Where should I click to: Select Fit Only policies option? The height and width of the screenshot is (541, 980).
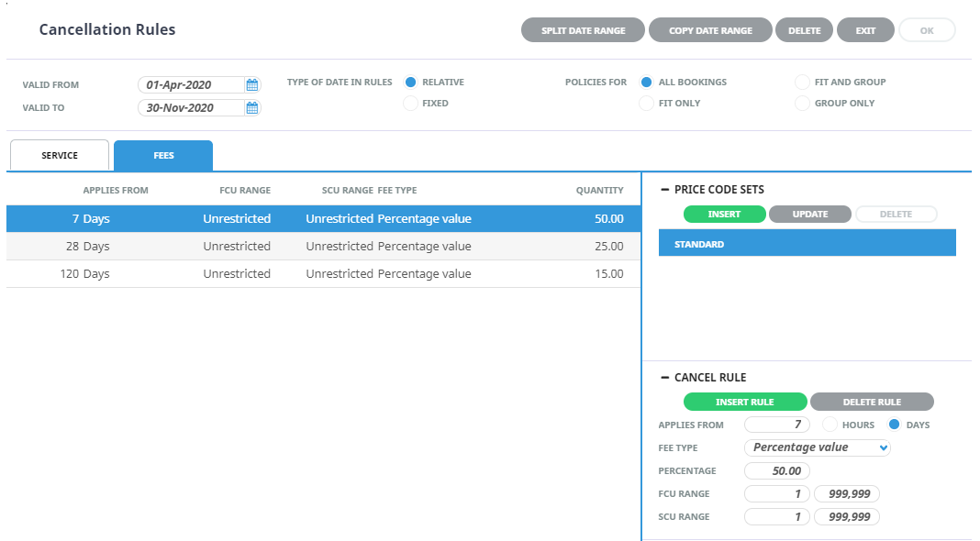click(x=647, y=104)
